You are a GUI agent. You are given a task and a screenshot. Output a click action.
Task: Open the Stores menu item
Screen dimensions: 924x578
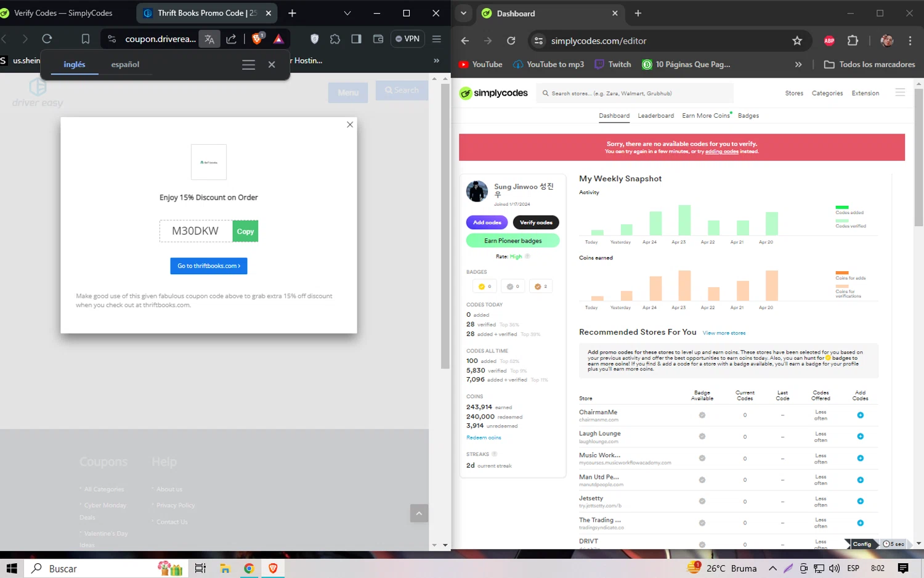(794, 93)
